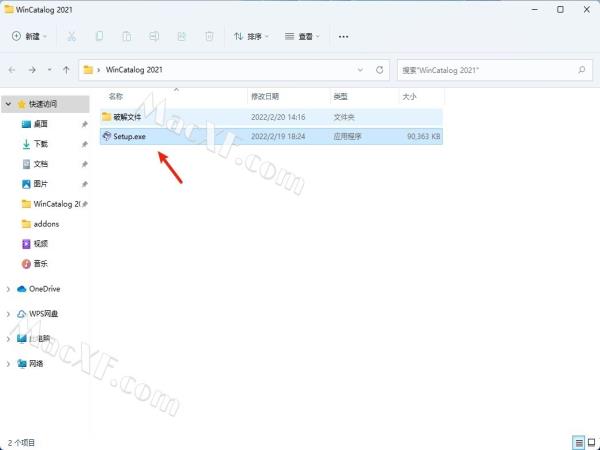Expand the This PC (此电脑) node

tap(8, 339)
